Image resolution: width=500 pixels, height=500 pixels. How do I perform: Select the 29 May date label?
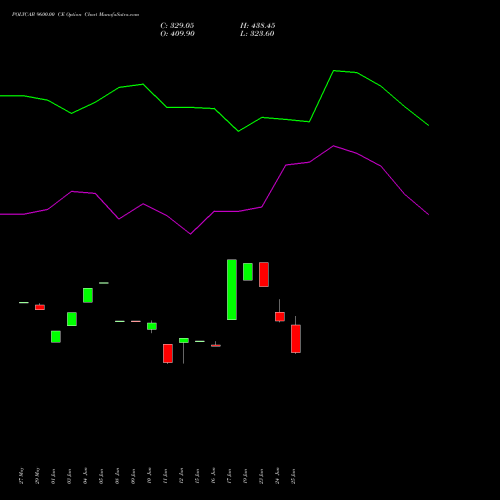click(x=37, y=476)
